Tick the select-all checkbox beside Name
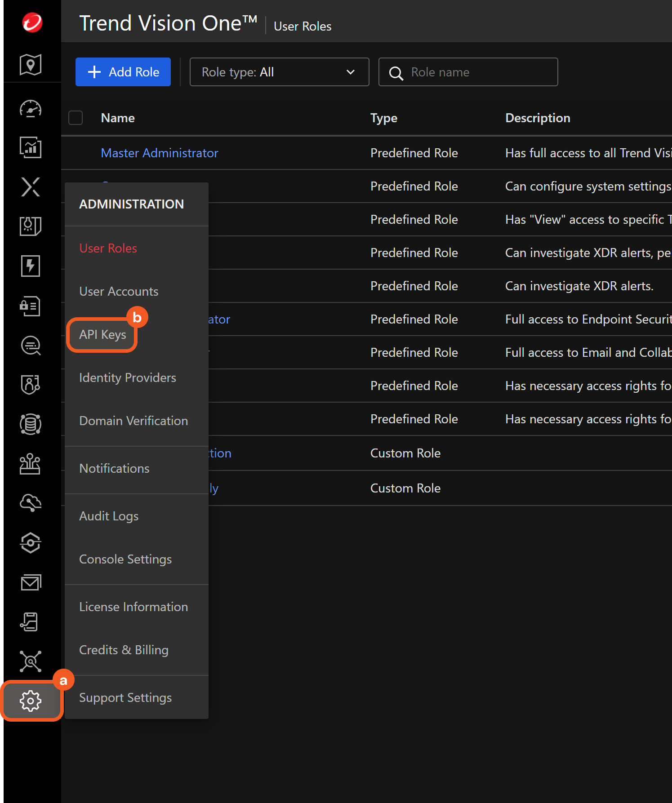Viewport: 672px width, 803px height. (76, 118)
